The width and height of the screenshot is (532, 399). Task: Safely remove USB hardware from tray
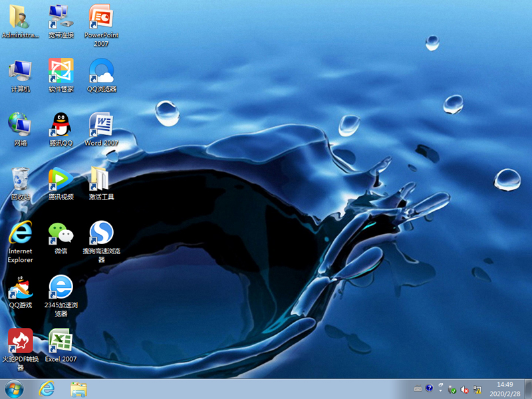452,388
